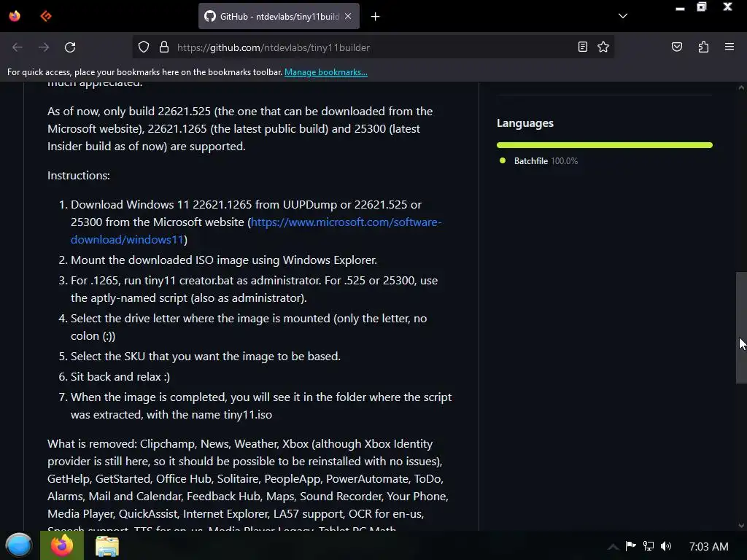Open the start menu orb

[19, 545]
